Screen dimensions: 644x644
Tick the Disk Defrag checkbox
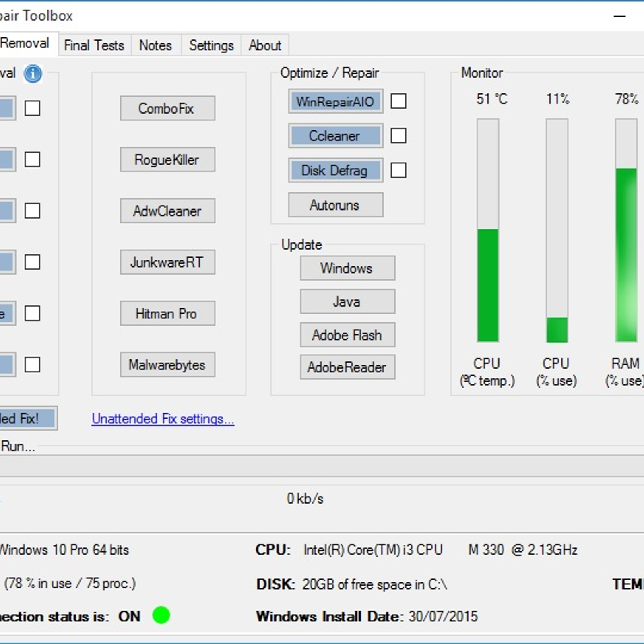point(398,170)
